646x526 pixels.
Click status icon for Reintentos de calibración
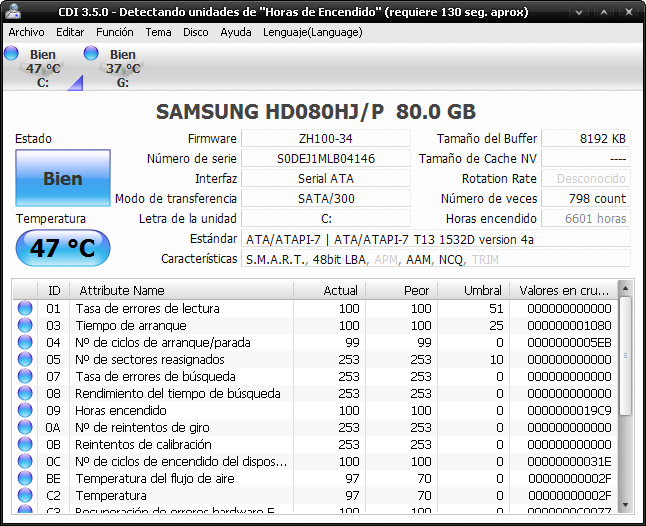click(x=25, y=444)
